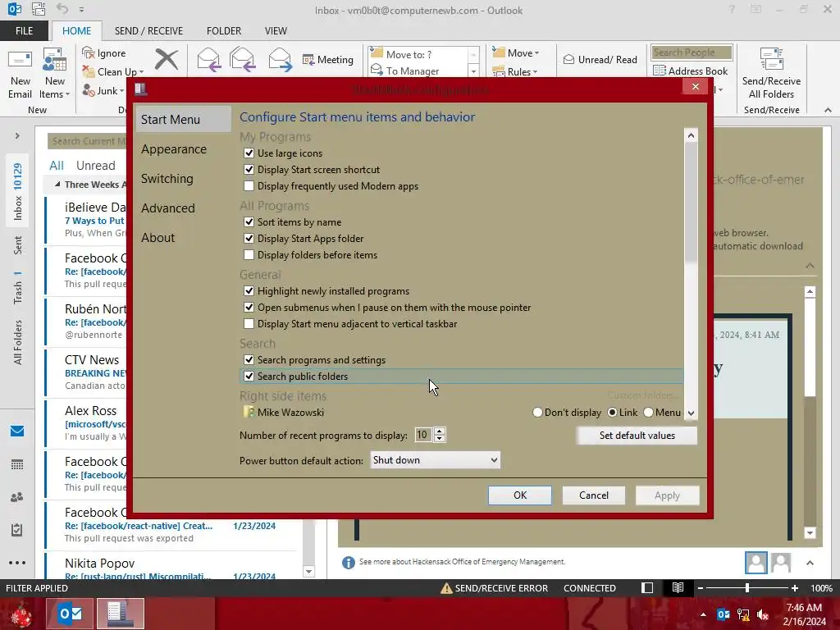Click Set default values button

(x=637, y=436)
